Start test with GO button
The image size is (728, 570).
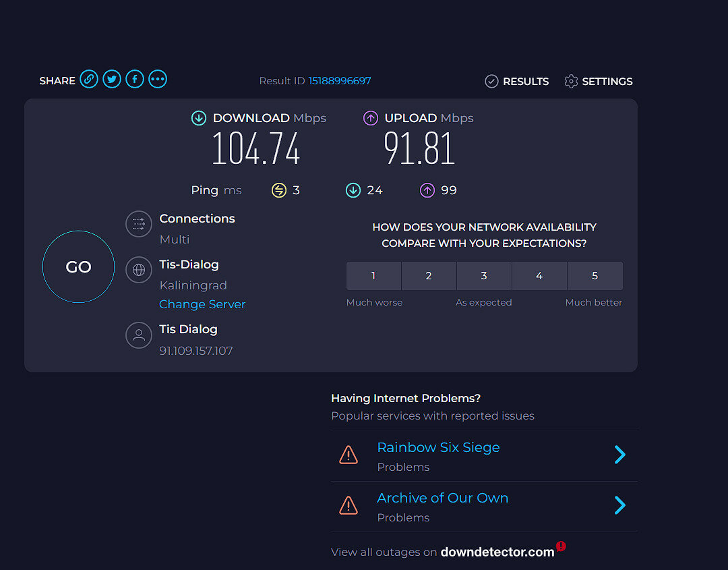tap(78, 266)
